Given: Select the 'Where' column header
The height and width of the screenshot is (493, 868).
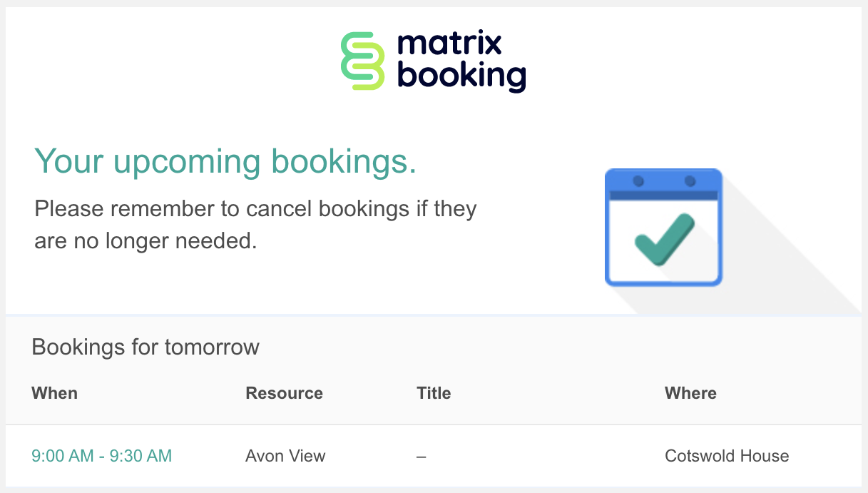Looking at the screenshot, I should pos(690,393).
